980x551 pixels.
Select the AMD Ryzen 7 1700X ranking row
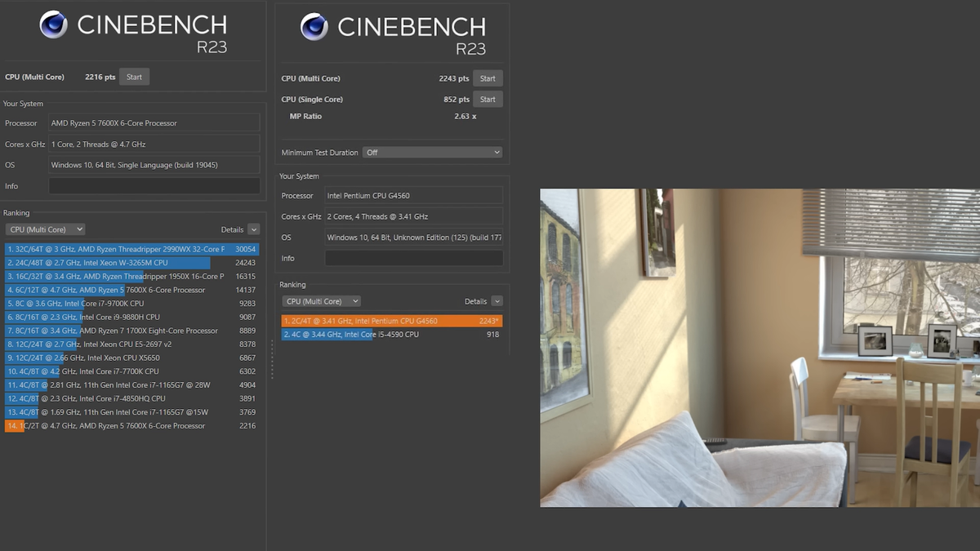click(x=131, y=331)
